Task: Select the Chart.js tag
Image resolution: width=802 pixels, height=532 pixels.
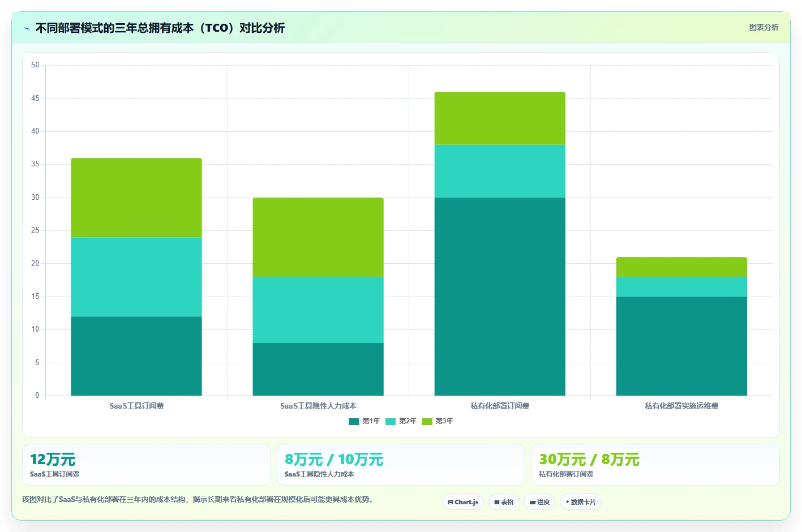Action: click(463, 502)
